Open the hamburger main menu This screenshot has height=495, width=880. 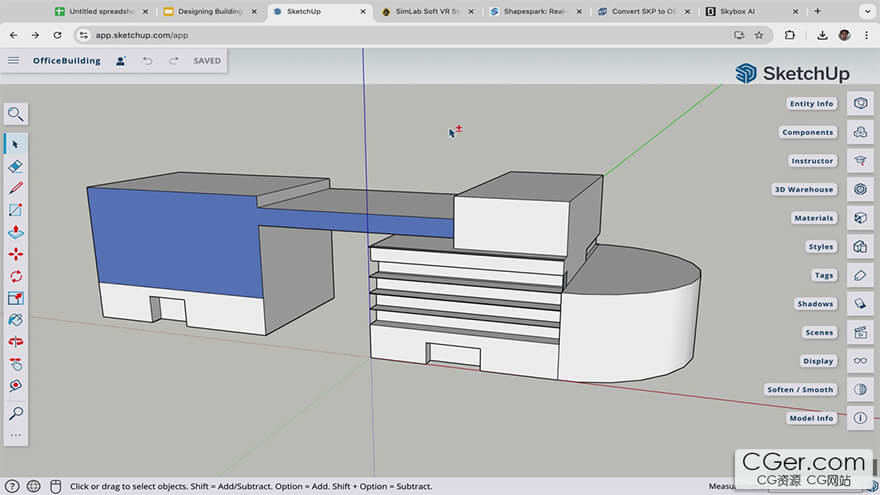point(13,61)
